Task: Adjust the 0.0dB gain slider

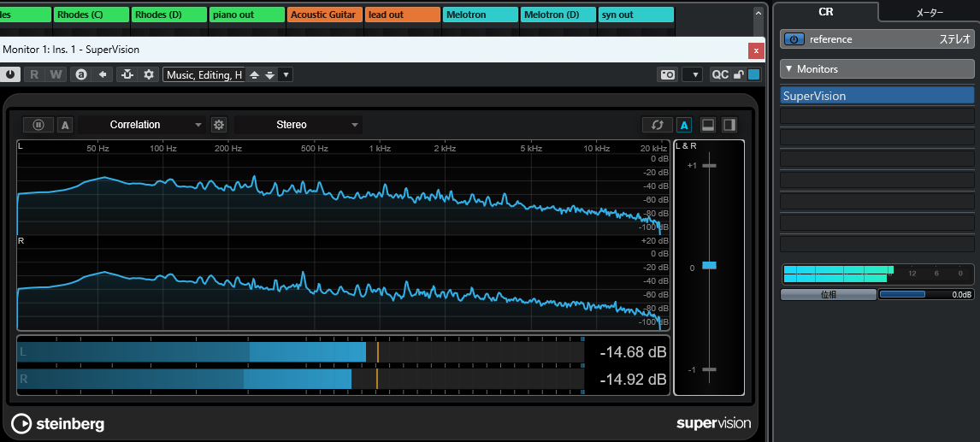Action: pyautogui.click(x=926, y=294)
